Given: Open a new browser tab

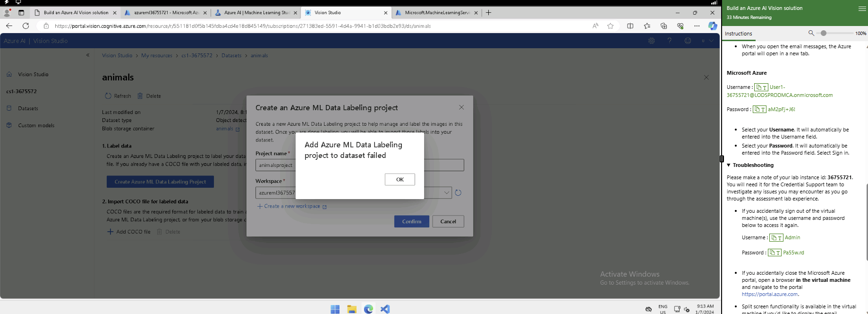Looking at the screenshot, I should pyautogui.click(x=489, y=13).
